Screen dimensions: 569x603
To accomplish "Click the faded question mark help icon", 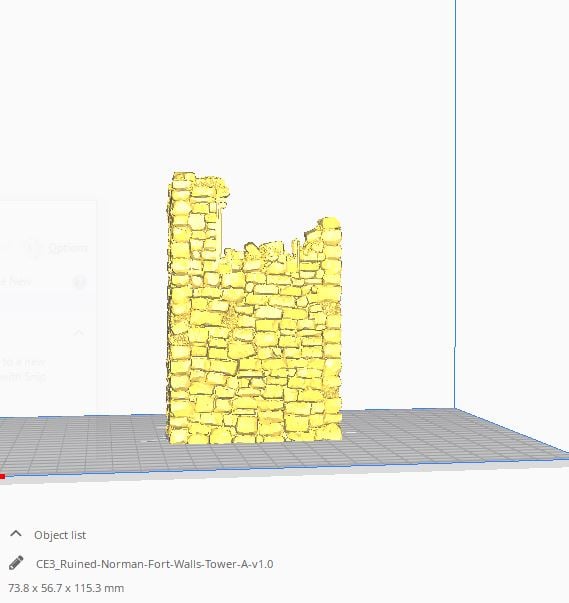I will (x=80, y=282).
